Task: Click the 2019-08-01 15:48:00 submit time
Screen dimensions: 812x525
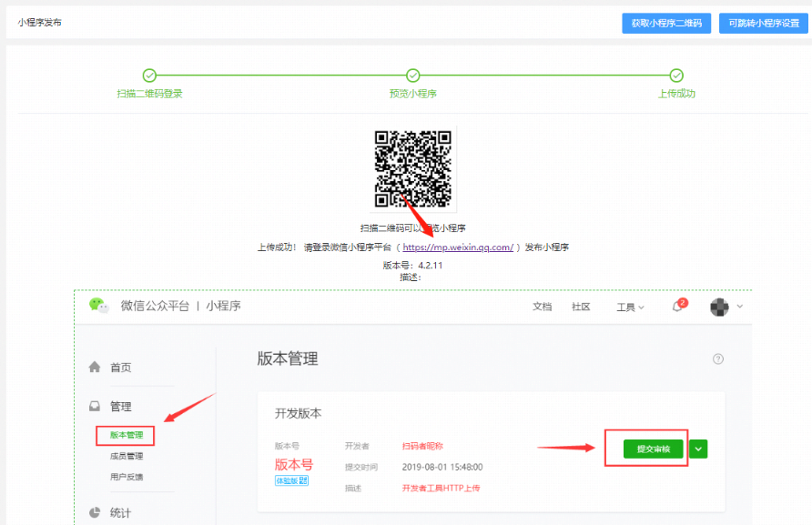Action: click(x=442, y=467)
